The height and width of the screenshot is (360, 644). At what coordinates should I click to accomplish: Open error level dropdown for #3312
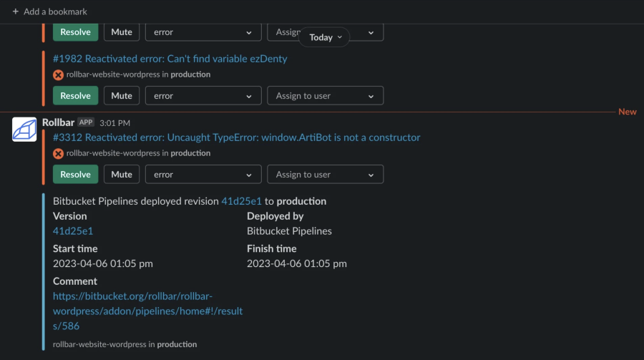(203, 174)
